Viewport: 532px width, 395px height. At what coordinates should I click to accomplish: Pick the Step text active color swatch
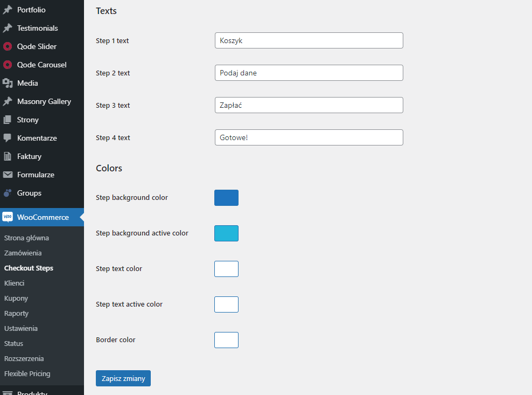pyautogui.click(x=226, y=304)
